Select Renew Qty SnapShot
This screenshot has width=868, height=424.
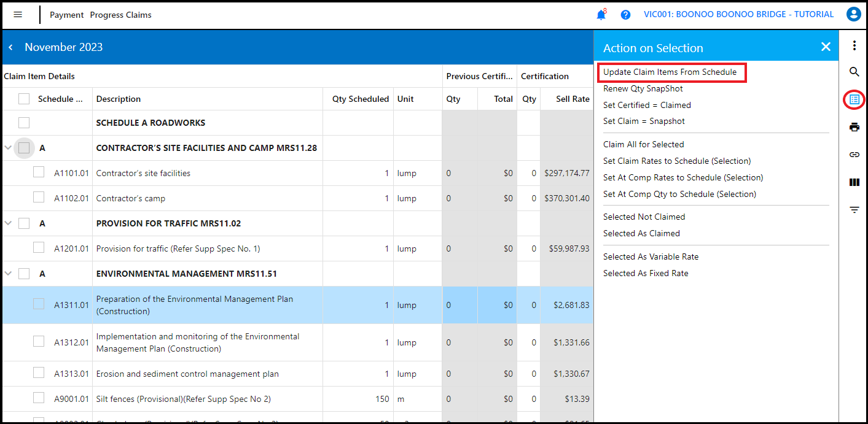click(x=643, y=88)
